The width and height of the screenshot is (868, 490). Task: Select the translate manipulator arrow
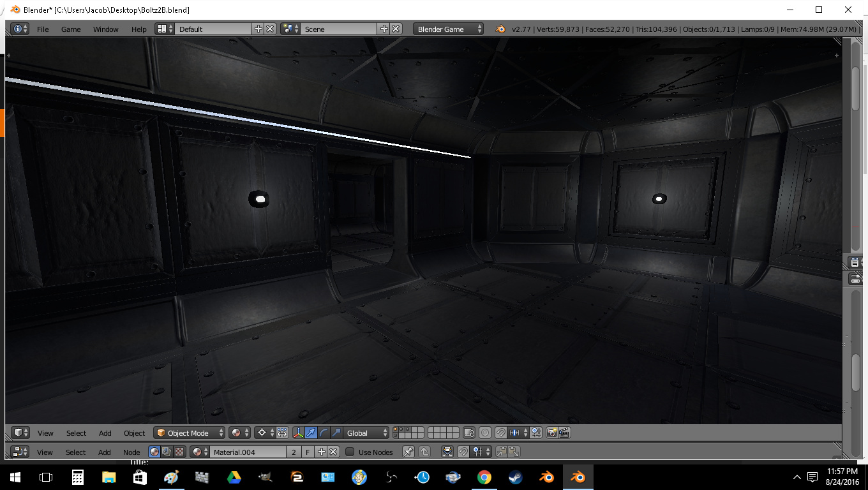[311, 433]
